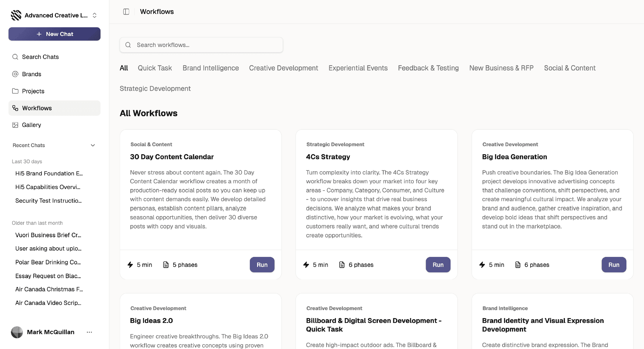644x349 pixels.
Task: Click the lightning icon on 4Cs Strategy card
Action: (306, 264)
